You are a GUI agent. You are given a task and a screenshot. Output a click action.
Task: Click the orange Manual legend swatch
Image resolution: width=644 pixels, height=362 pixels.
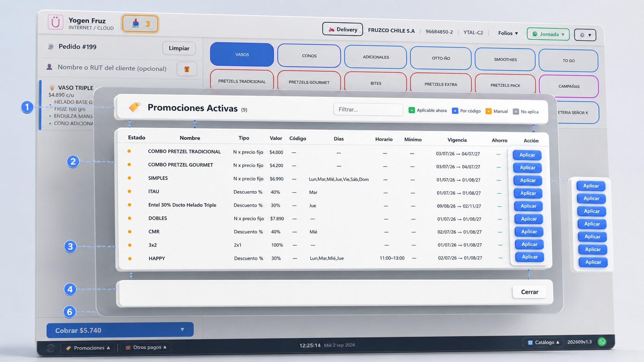point(488,111)
